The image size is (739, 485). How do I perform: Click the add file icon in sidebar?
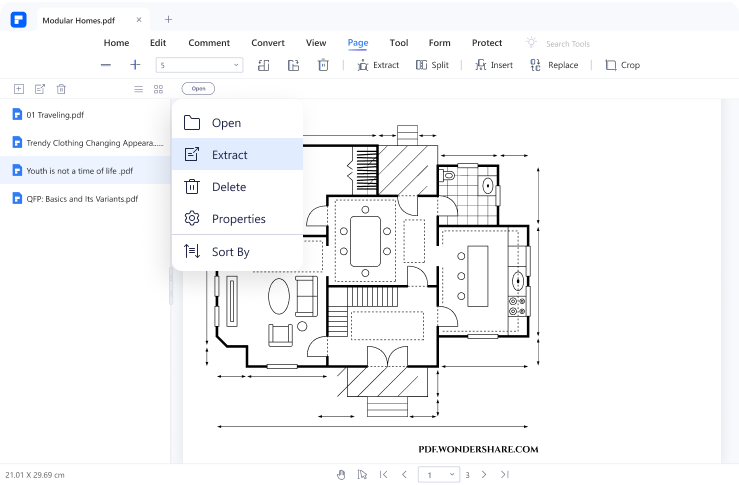pos(19,89)
